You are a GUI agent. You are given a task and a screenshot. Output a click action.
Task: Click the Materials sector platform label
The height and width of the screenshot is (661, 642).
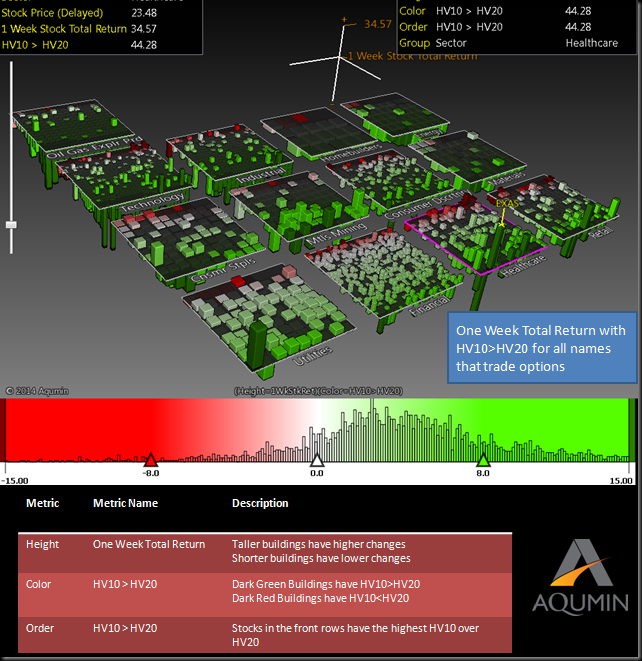point(506,179)
